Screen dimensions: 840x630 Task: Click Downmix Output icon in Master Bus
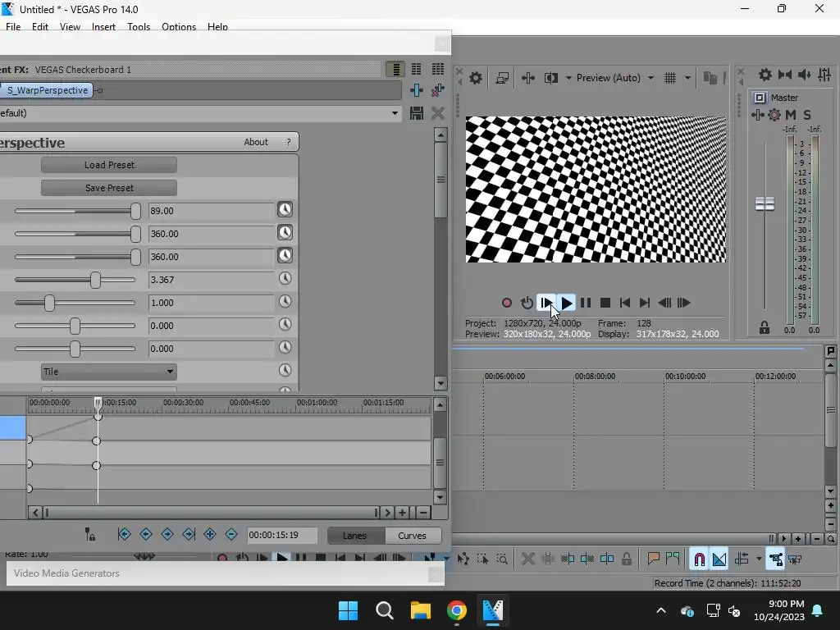tap(785, 75)
